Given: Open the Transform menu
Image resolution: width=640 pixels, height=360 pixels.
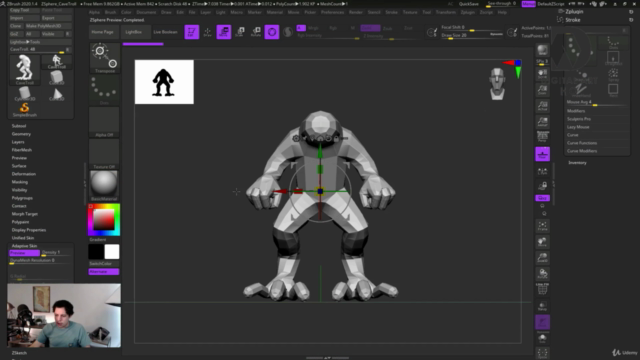Looking at the screenshot, I should (445, 12).
